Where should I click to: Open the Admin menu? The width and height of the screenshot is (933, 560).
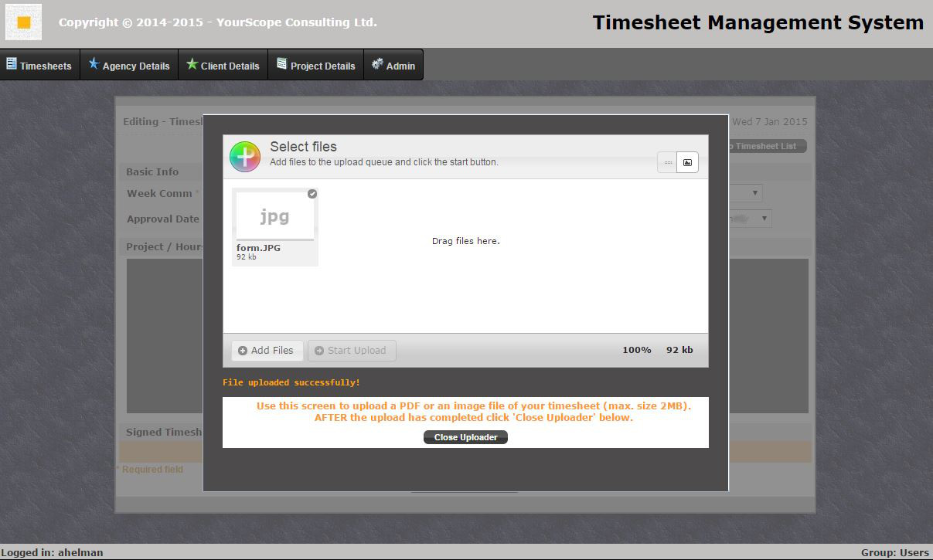pos(393,66)
